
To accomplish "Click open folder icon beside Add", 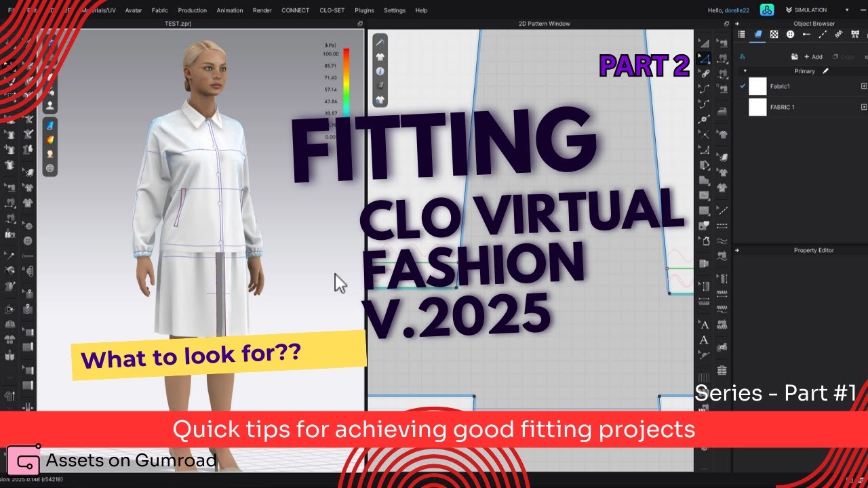I will (794, 57).
